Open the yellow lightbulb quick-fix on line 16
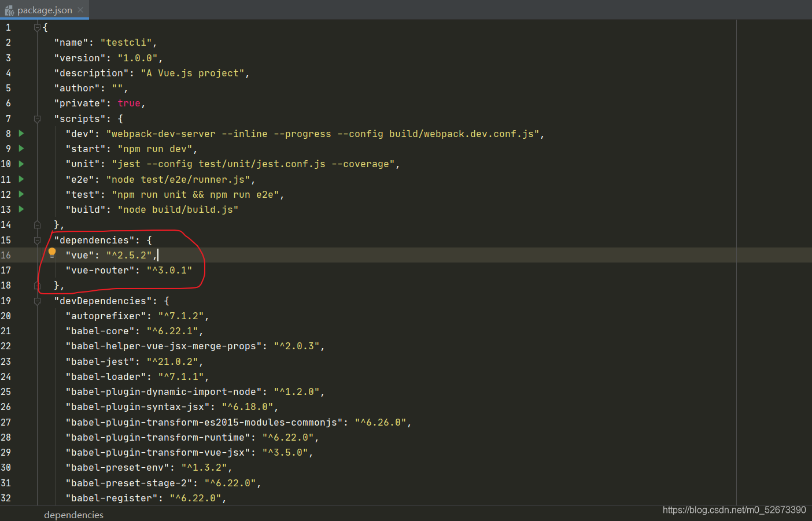This screenshot has height=521, width=812. point(52,253)
